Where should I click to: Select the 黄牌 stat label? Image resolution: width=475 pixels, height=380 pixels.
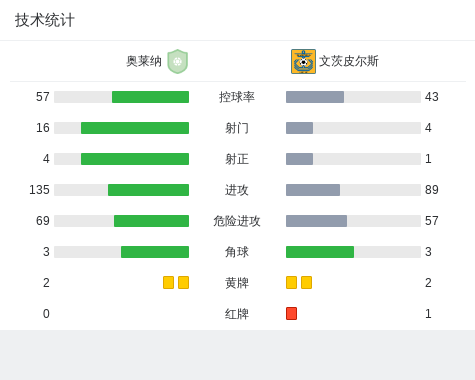(237, 283)
